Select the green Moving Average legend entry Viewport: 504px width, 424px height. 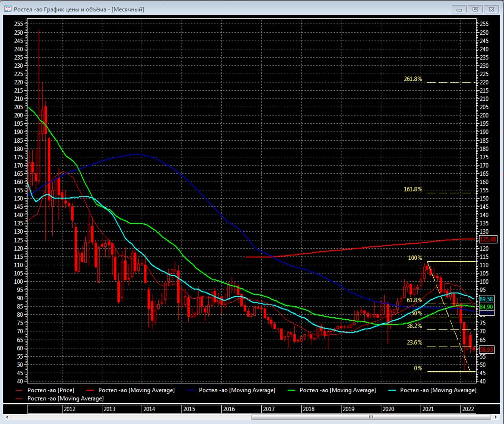tap(332, 390)
